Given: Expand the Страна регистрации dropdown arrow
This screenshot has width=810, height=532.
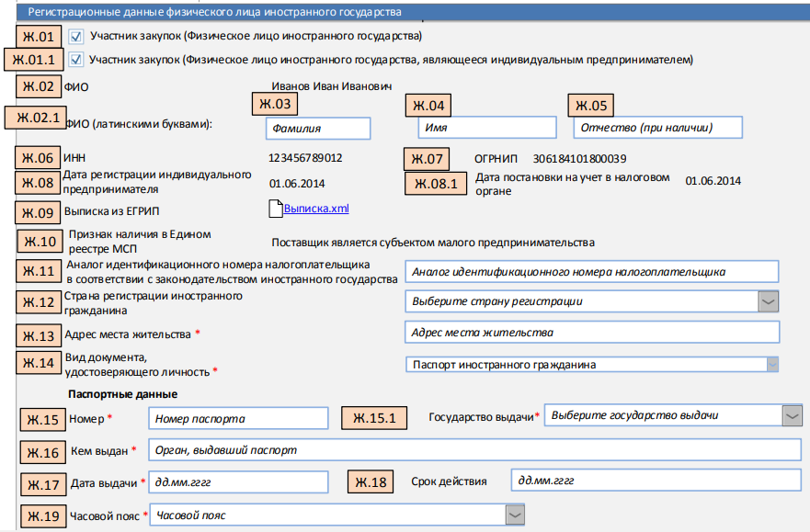Looking at the screenshot, I should [768, 301].
